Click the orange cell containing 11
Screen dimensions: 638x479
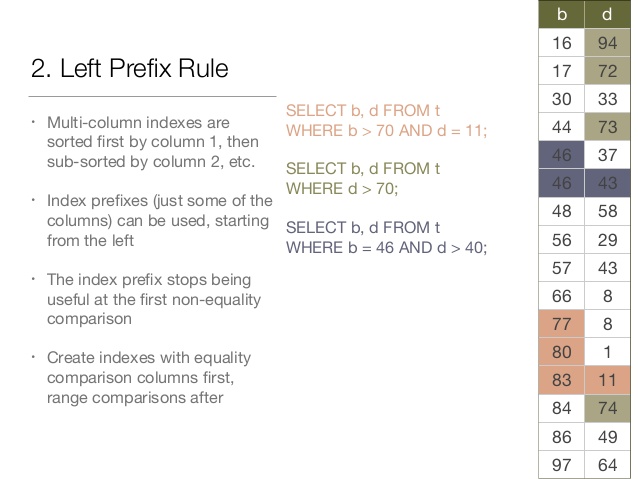(x=607, y=380)
